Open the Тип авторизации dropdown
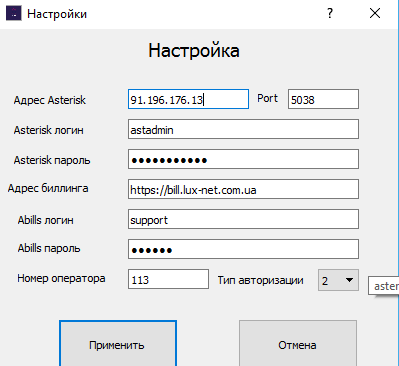The height and width of the screenshot is (366, 399). [x=338, y=280]
